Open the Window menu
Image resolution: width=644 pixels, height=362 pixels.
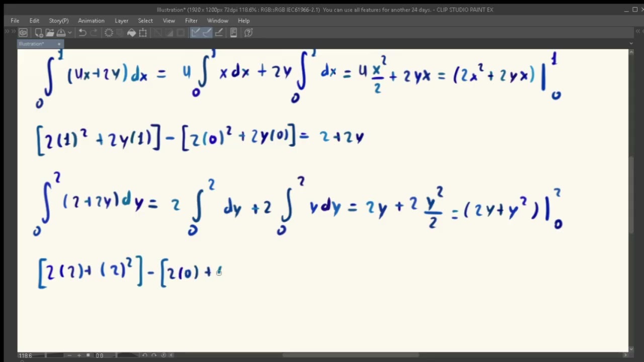coord(218,21)
